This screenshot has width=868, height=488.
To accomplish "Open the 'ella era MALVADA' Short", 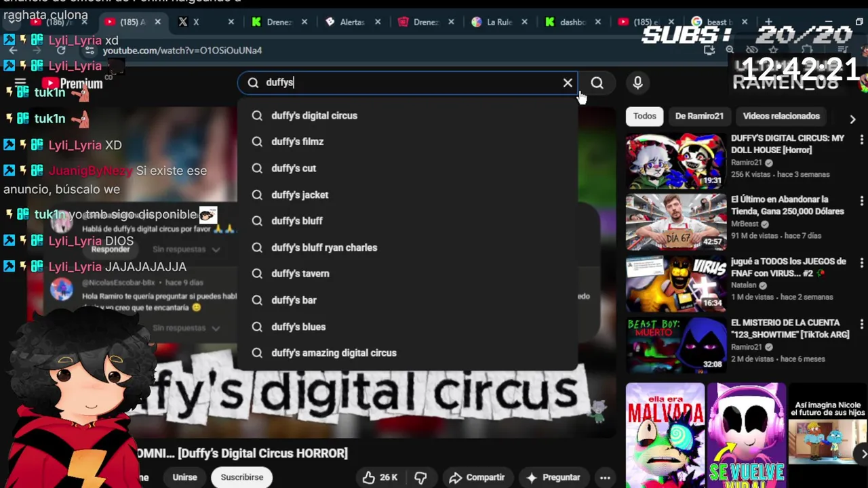I will point(665,435).
